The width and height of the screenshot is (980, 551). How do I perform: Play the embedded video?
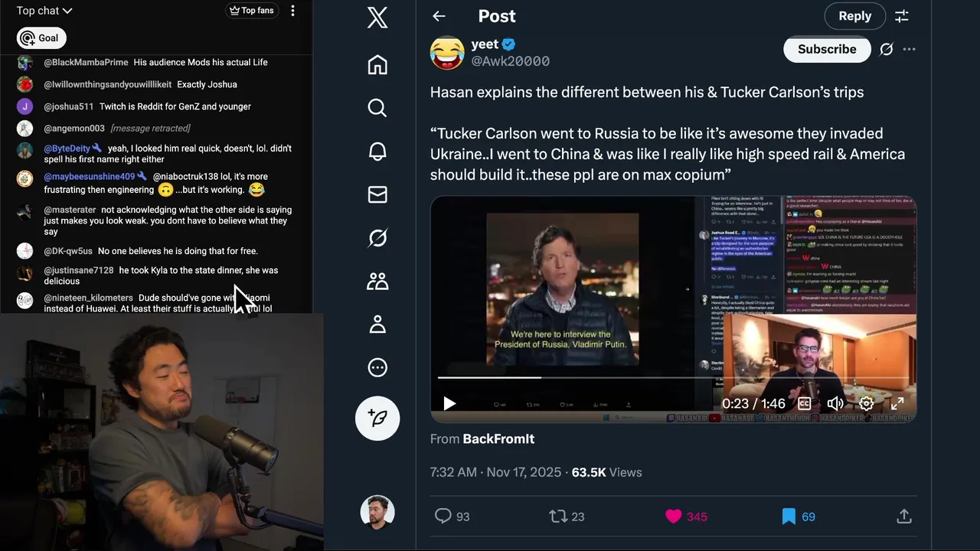(x=449, y=403)
